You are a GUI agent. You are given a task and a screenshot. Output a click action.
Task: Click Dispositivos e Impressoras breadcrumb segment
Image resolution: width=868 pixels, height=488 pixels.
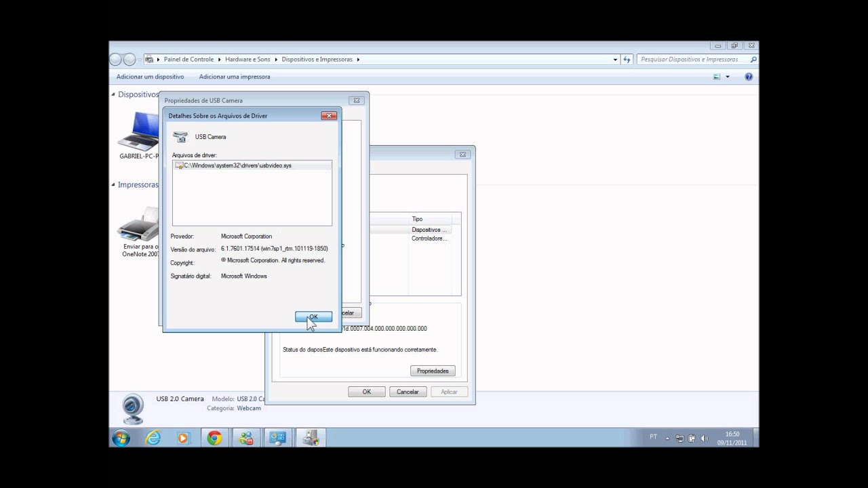(x=317, y=60)
